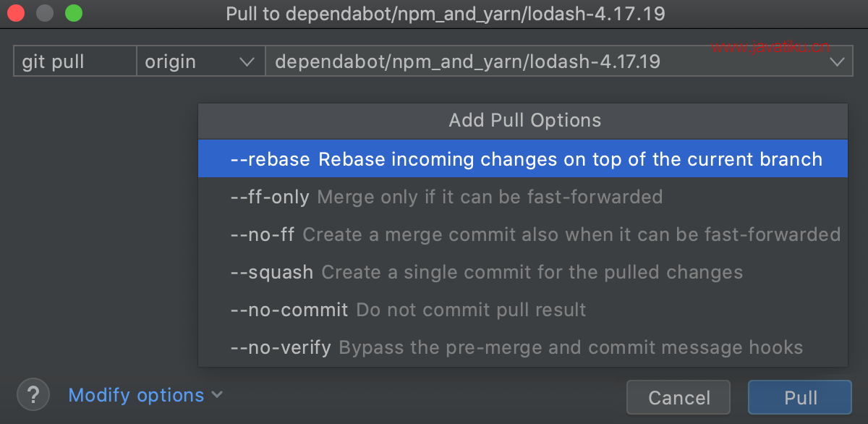Expand the branch list dropdown arrow
The height and width of the screenshot is (424, 868).
click(x=837, y=62)
